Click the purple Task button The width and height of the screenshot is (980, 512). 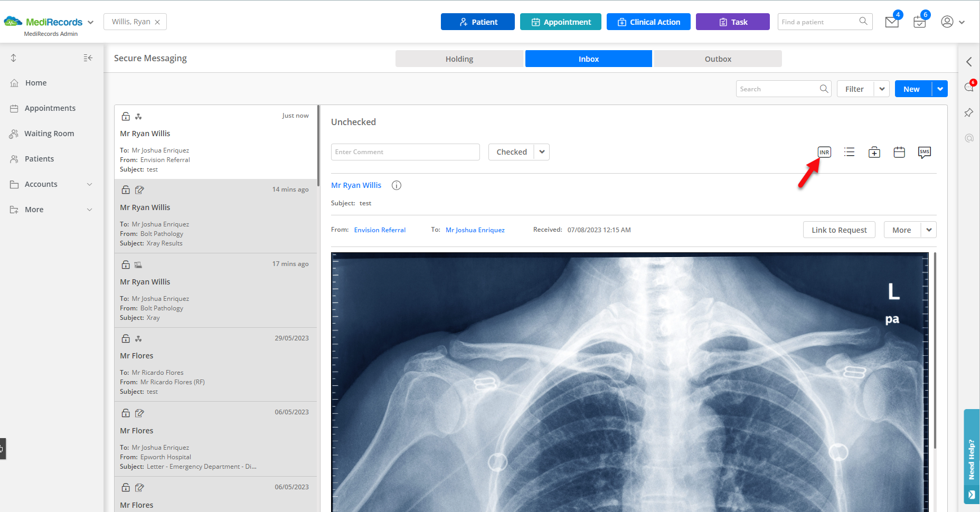coord(733,22)
